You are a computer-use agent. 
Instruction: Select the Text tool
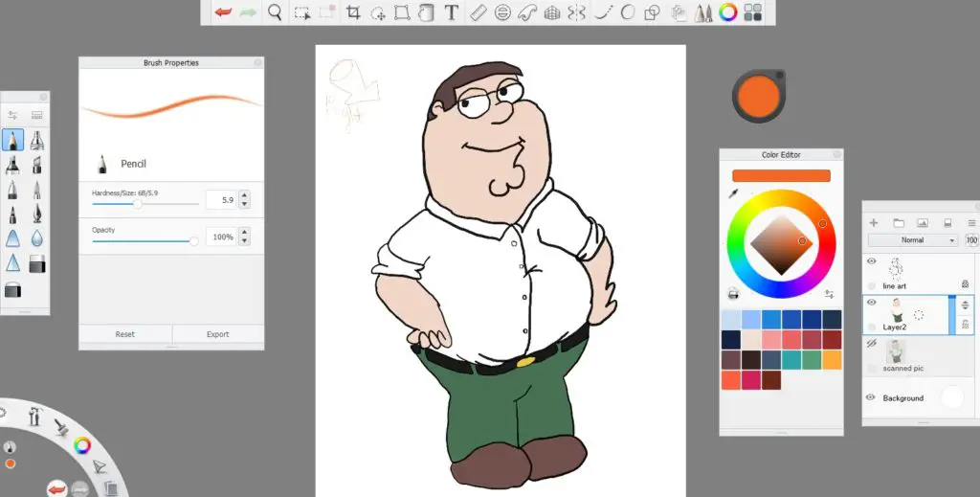click(x=452, y=12)
